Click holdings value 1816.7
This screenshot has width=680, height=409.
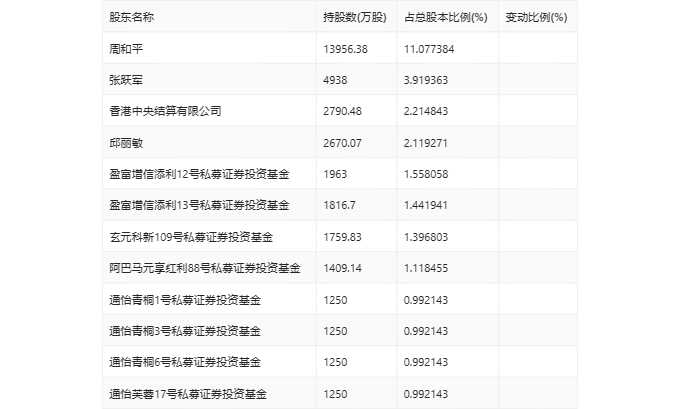340,205
